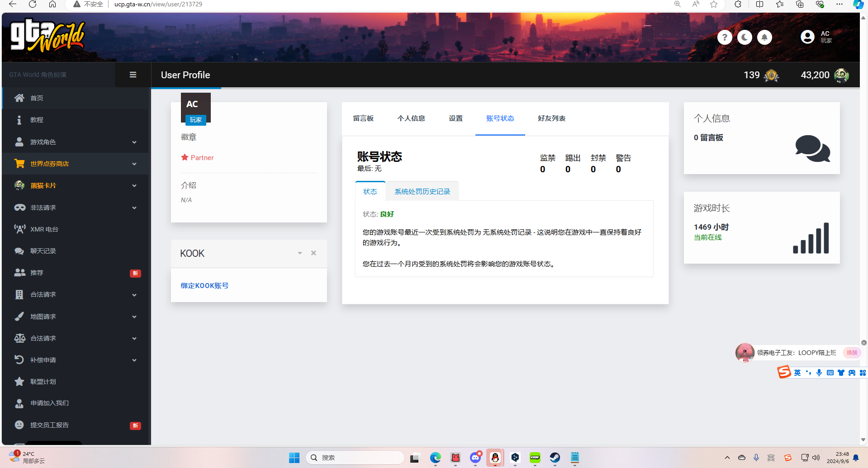Expand 地图请求 sidebar menu
This screenshot has width=868, height=468.
[76, 317]
